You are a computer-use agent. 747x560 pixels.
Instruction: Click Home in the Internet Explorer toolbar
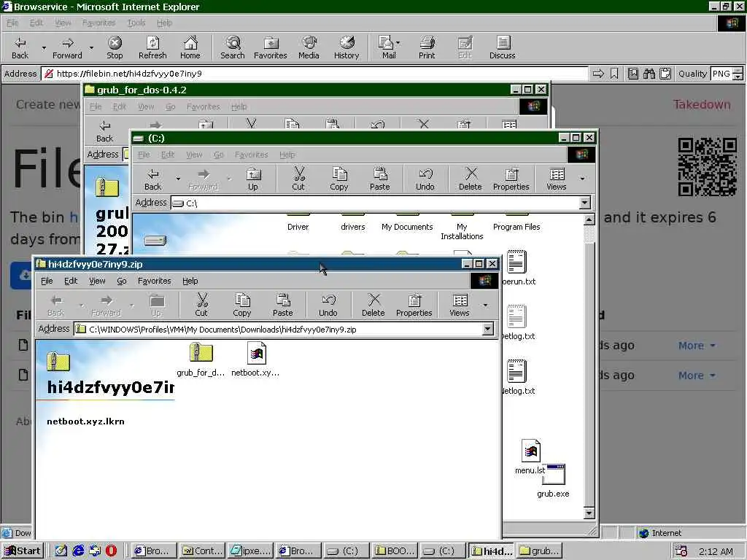pyautogui.click(x=190, y=47)
